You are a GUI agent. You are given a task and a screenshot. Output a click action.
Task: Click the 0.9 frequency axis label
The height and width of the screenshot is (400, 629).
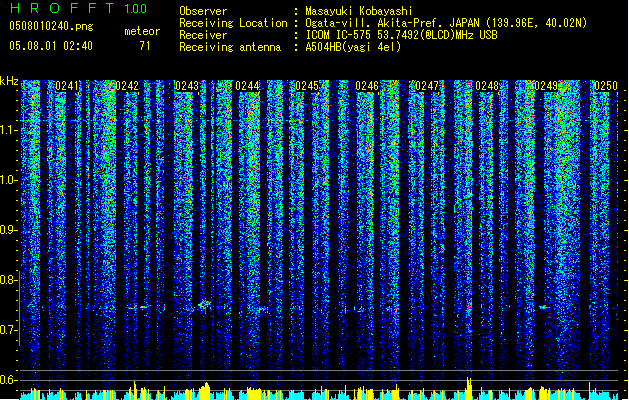(8, 230)
